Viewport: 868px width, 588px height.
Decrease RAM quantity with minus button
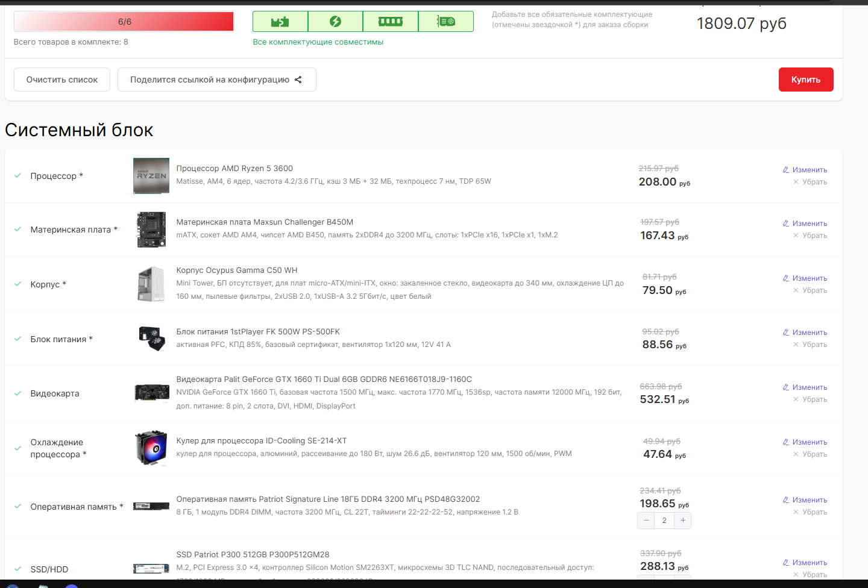(x=646, y=521)
